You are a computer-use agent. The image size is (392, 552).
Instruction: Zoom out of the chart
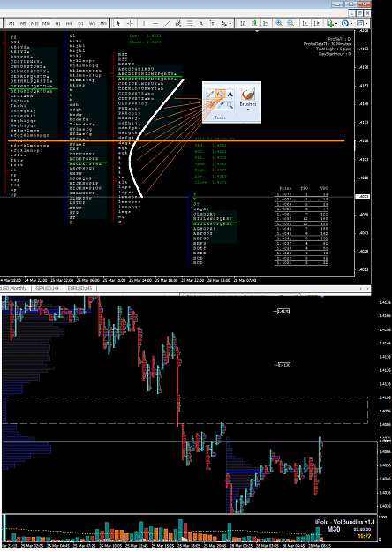click(x=290, y=23)
